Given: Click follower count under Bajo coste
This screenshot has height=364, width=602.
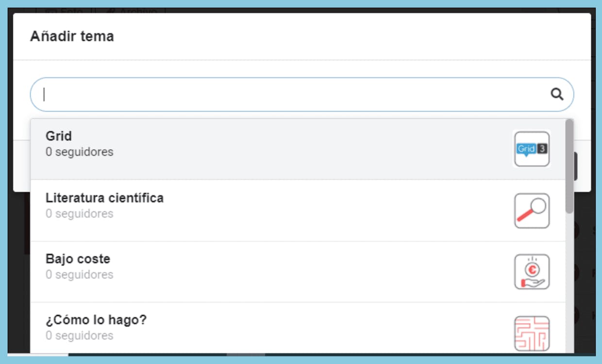Looking at the screenshot, I should point(80,275).
